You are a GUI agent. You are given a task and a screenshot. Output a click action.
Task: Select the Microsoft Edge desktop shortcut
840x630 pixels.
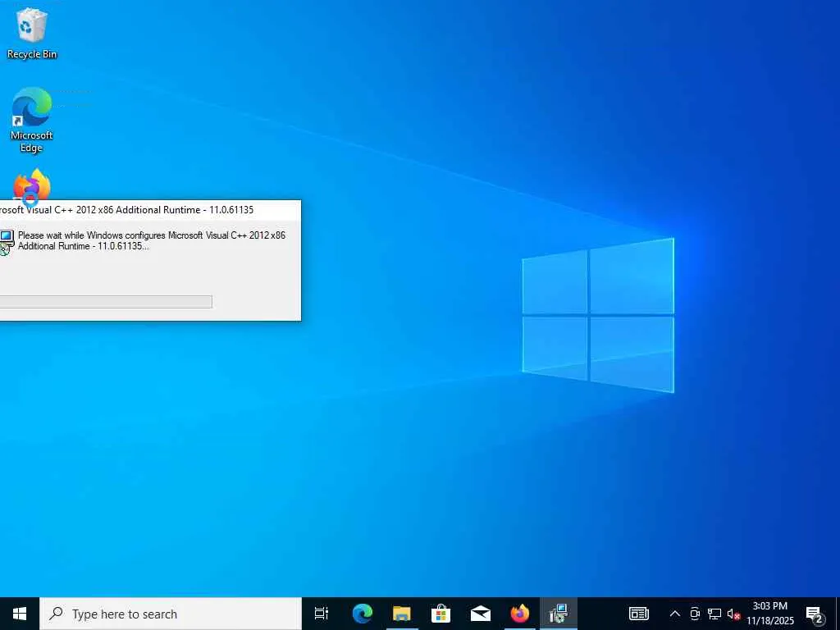[32, 120]
